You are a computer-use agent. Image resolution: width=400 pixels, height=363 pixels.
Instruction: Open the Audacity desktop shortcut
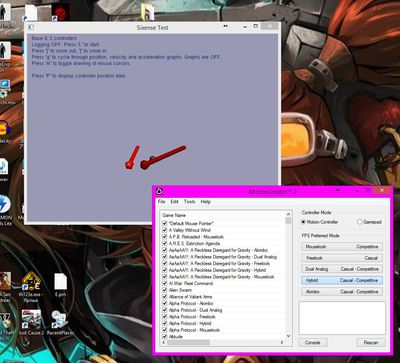tap(5, 131)
